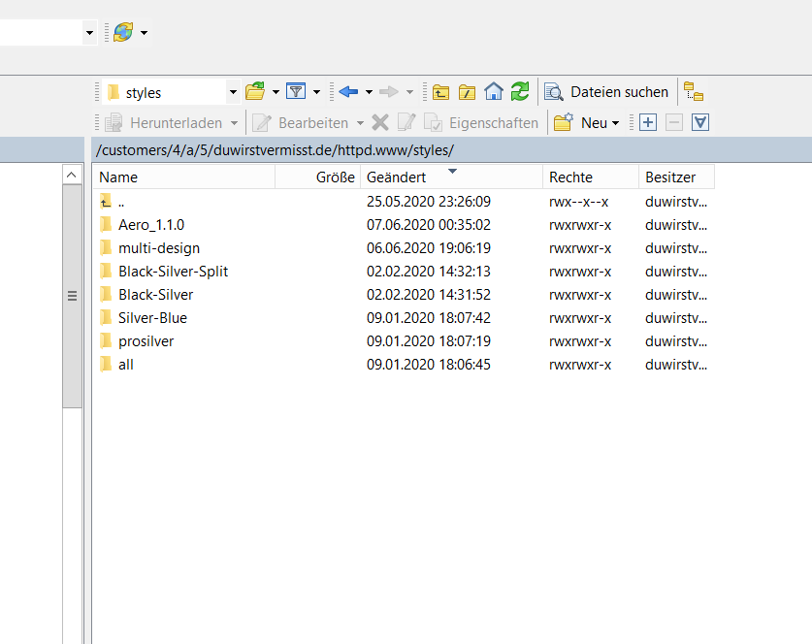Click the date '06.06.2020 19:06:19'
The height and width of the screenshot is (644, 812).
tap(429, 248)
